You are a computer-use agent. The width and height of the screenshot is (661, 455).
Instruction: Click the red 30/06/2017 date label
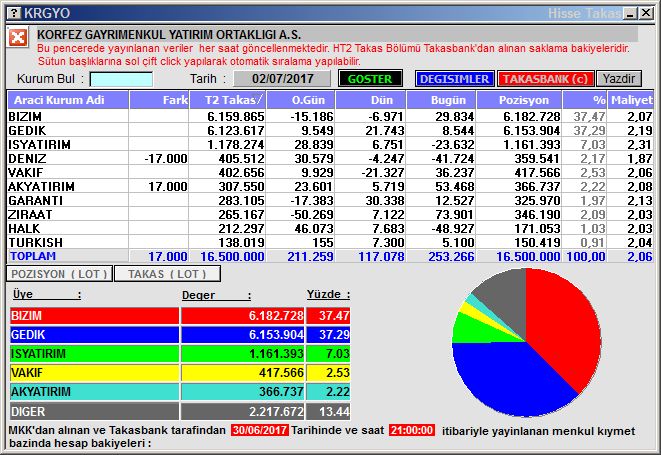pyautogui.click(x=260, y=430)
